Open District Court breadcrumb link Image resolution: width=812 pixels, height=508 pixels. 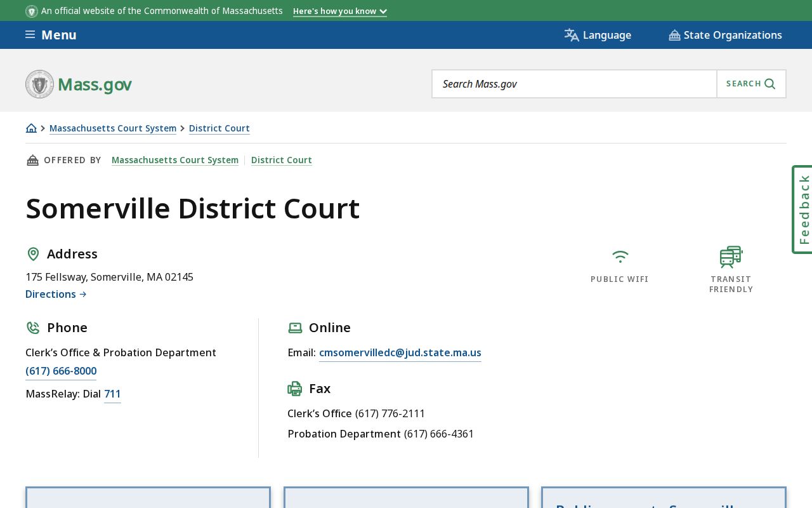click(219, 128)
